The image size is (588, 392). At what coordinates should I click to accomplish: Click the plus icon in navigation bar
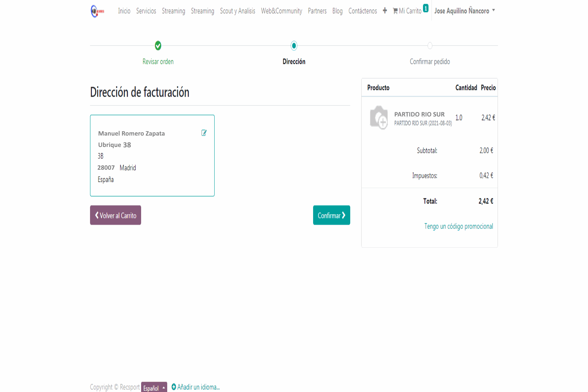click(385, 11)
